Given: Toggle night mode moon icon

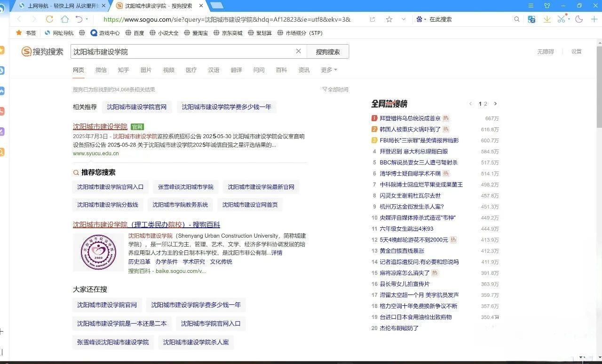Looking at the screenshot, I should coord(579,19).
